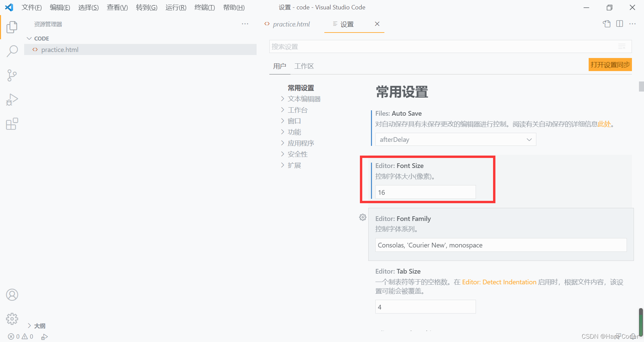Viewport: 644px width, 342px height.
Task: Click the gear icon beside Font Family setting
Action: click(363, 217)
